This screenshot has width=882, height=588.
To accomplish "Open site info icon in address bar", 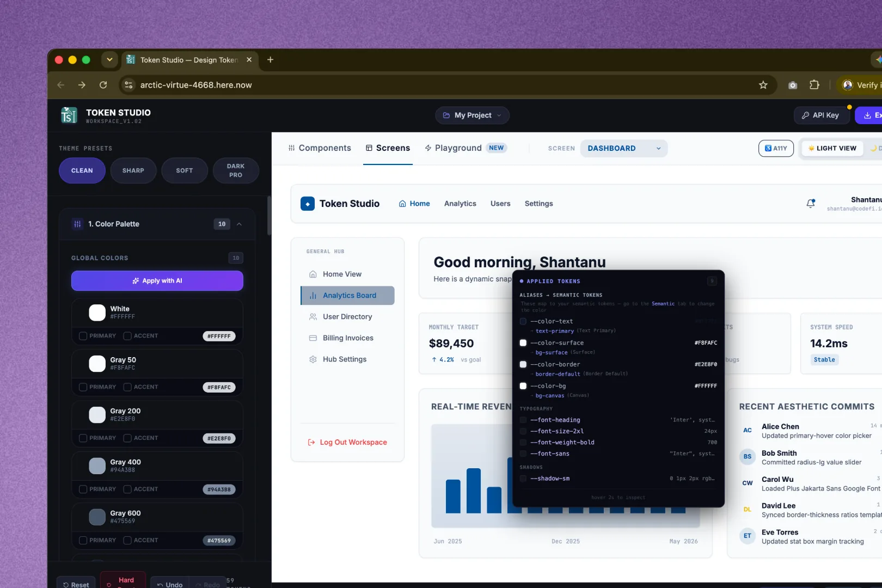I will point(128,85).
